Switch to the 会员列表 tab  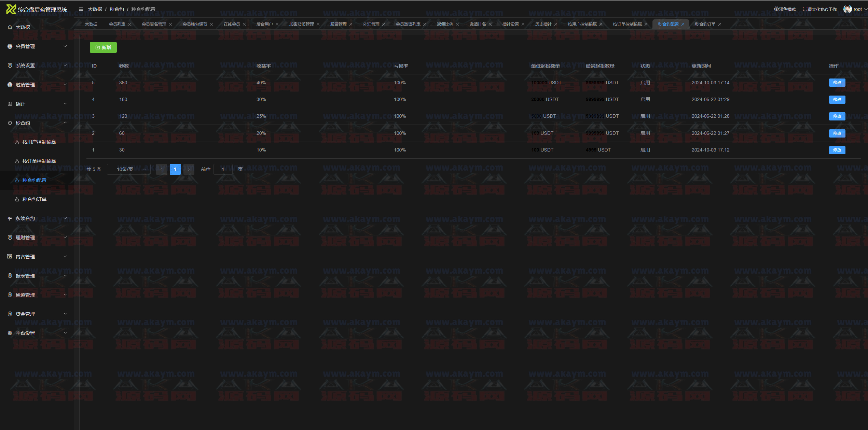pyautogui.click(x=117, y=24)
